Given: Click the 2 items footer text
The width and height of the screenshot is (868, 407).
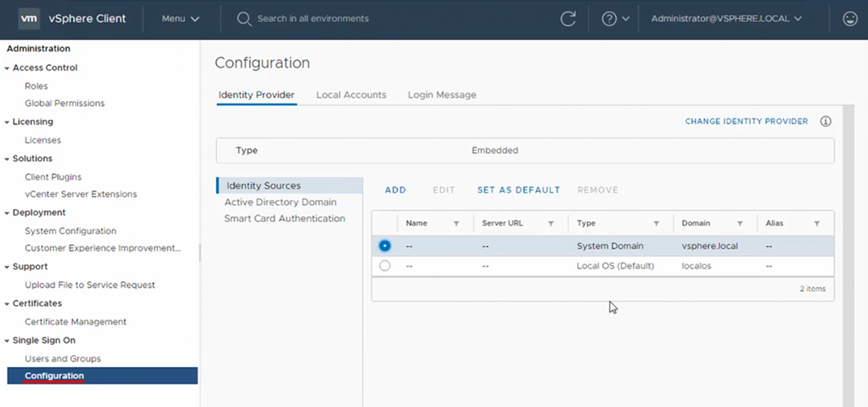Looking at the screenshot, I should 812,289.
